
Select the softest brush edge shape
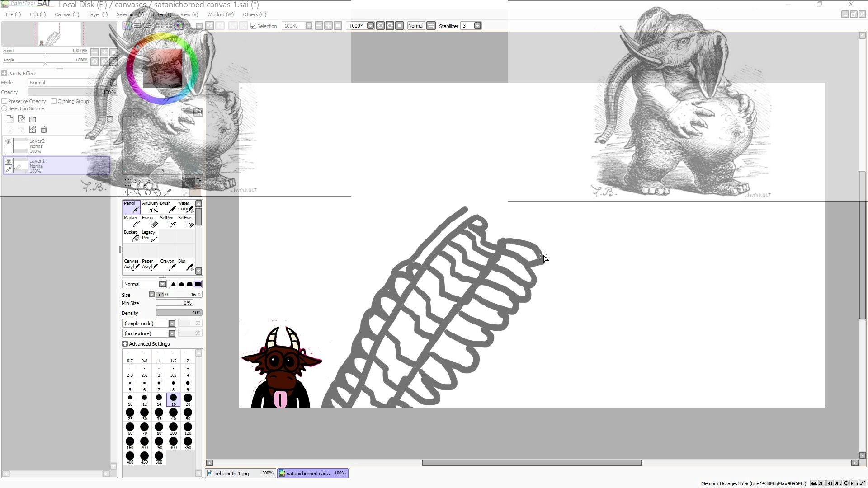click(x=173, y=284)
